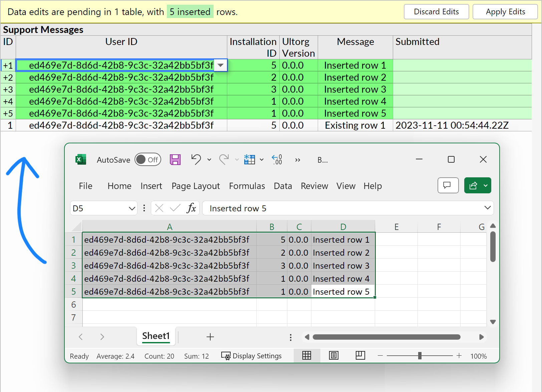Open Insert Function with the fx icon
The width and height of the screenshot is (542, 392).
tap(191, 208)
